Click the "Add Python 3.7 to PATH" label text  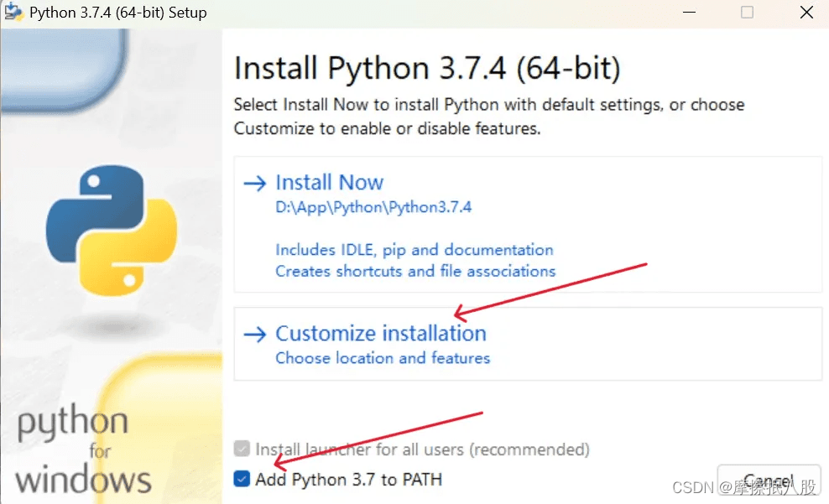(x=348, y=480)
